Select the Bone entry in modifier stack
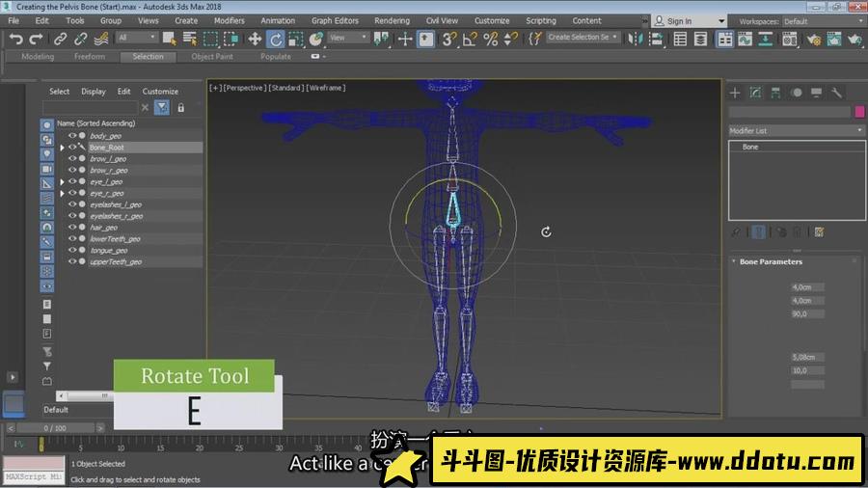The width and height of the screenshot is (868, 488). [x=750, y=147]
